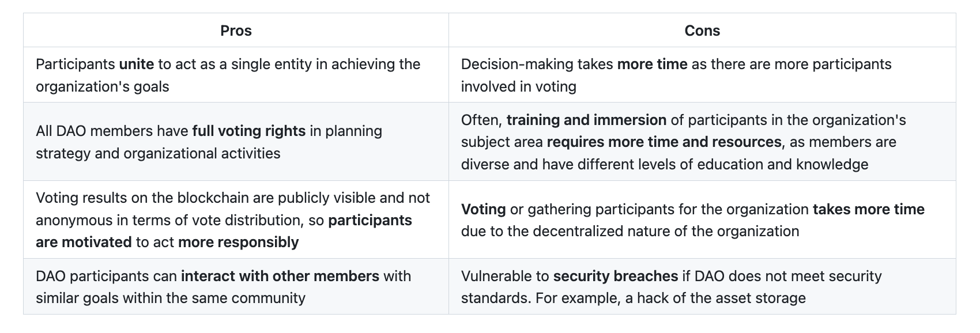
Task: Click the bold text 'takes more time'
Action: 868,209
